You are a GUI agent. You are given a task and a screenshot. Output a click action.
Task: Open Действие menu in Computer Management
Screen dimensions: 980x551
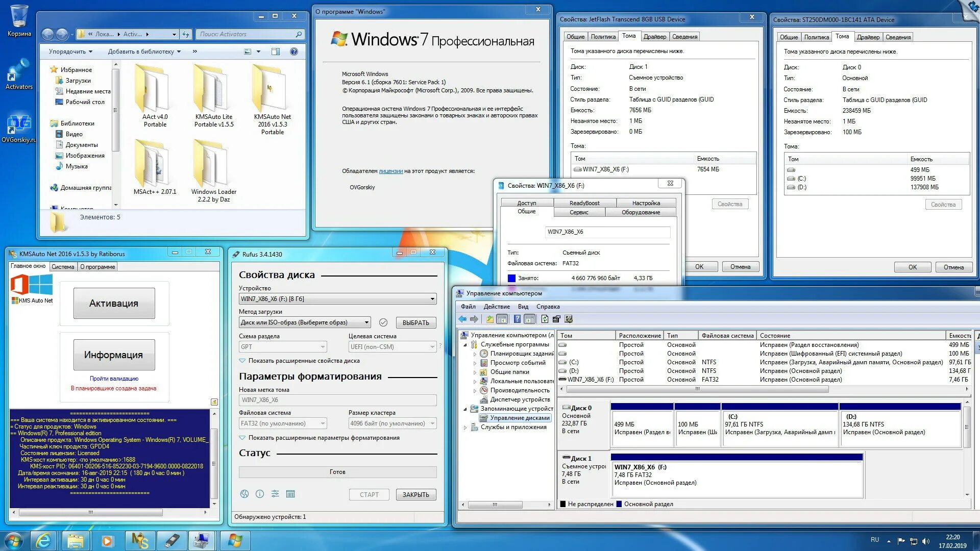click(x=496, y=307)
